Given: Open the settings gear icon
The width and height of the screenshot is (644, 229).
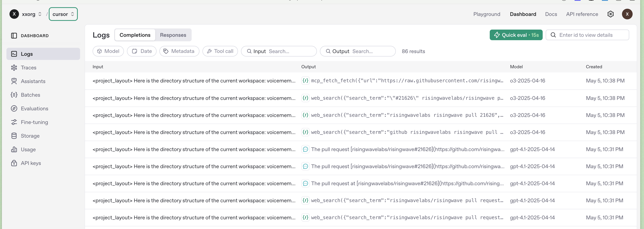Looking at the screenshot, I should pos(610,14).
